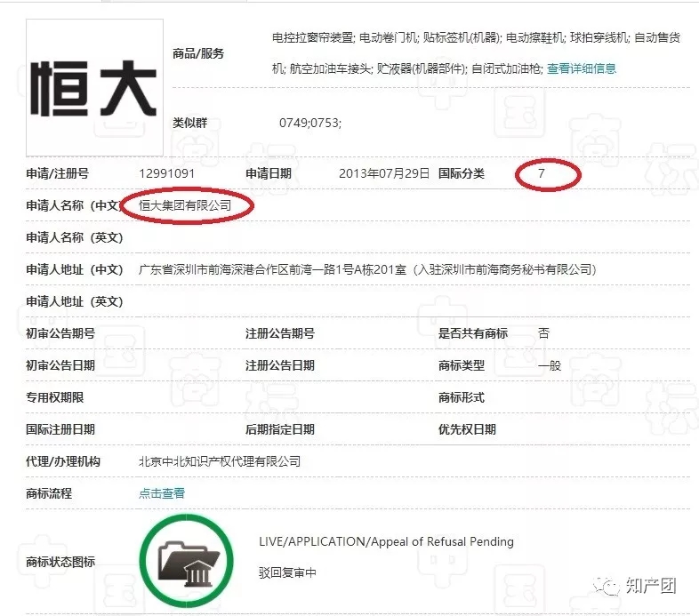Click the 商品/服务 label
The image size is (699, 616).
click(198, 54)
